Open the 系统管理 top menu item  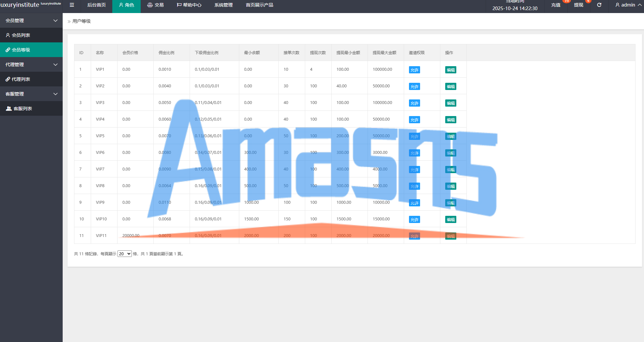[x=223, y=5]
